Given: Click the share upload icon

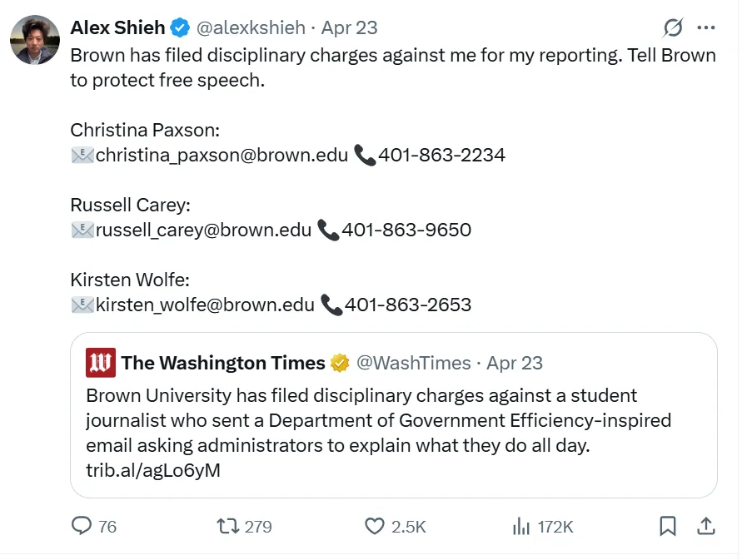Looking at the screenshot, I should tap(705, 526).
